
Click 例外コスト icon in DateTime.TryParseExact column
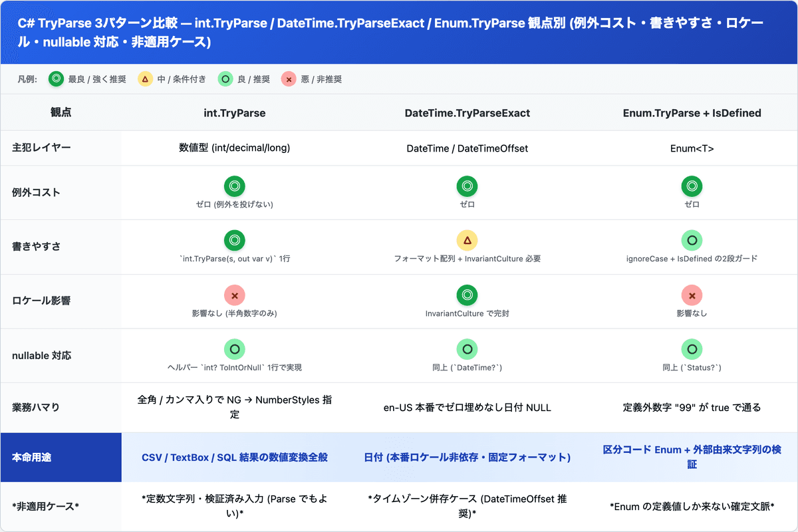coord(467,186)
